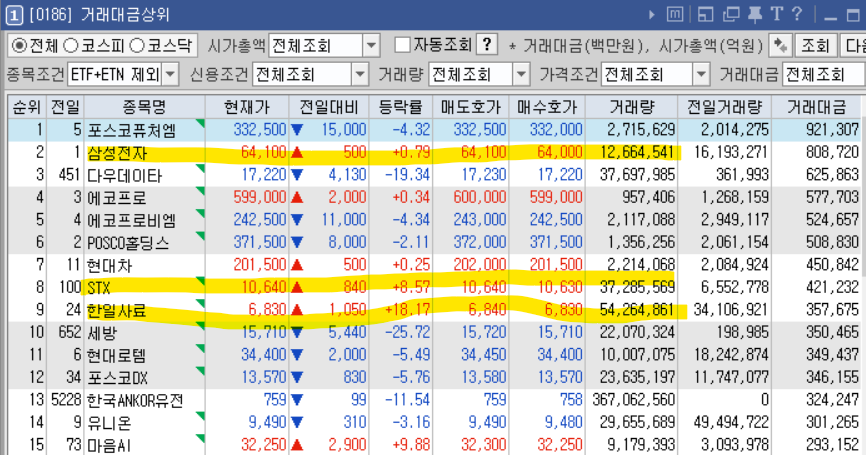This screenshot has height=455, width=866.
Task: Click the swap arrows icon beside 조회
Action: pos(781,46)
